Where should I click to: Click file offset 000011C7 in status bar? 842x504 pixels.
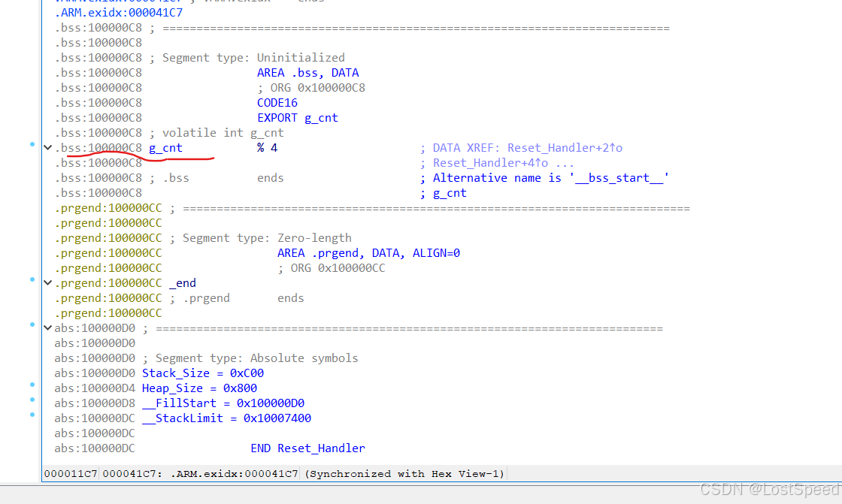coord(71,474)
